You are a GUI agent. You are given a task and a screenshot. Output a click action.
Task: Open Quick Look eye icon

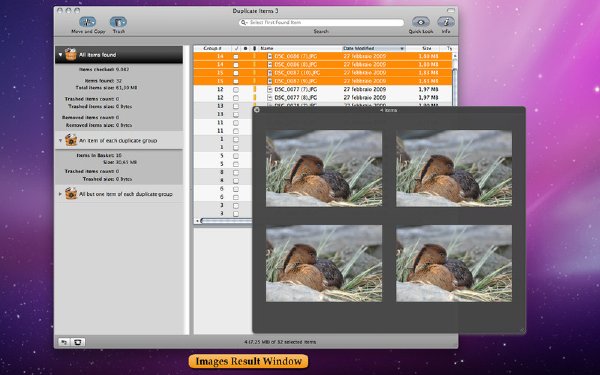421,22
